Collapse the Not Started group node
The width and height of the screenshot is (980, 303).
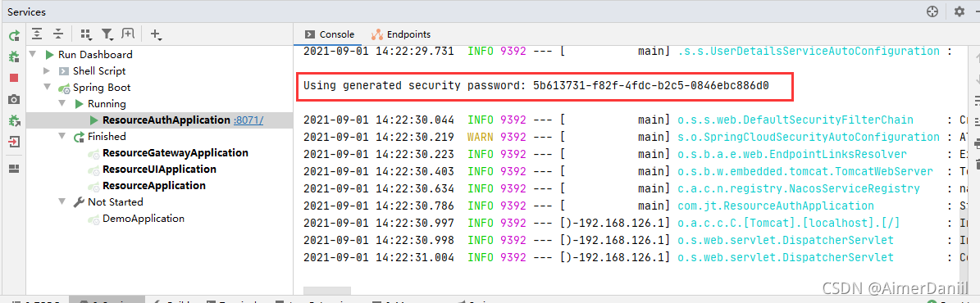coord(62,201)
